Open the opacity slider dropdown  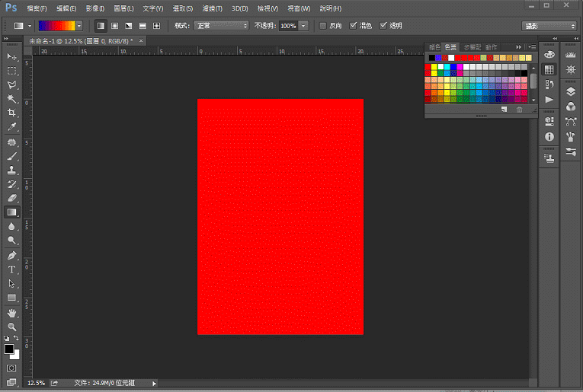pyautogui.click(x=303, y=26)
